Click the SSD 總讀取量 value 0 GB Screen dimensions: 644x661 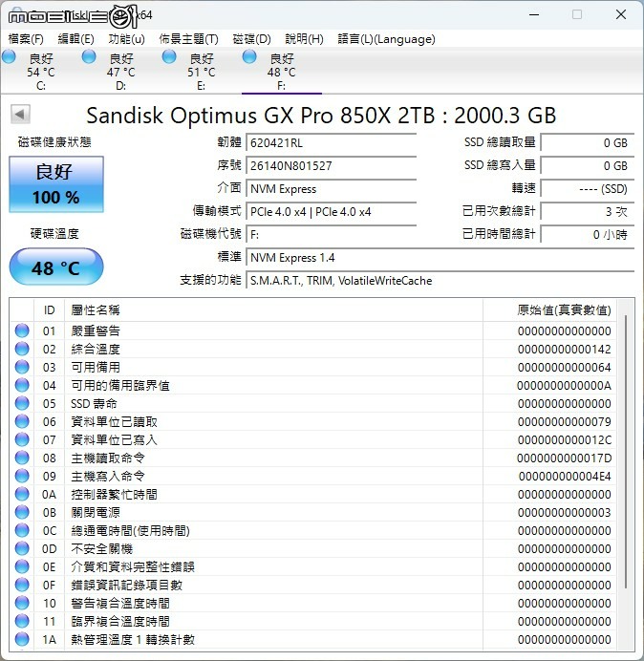click(587, 143)
